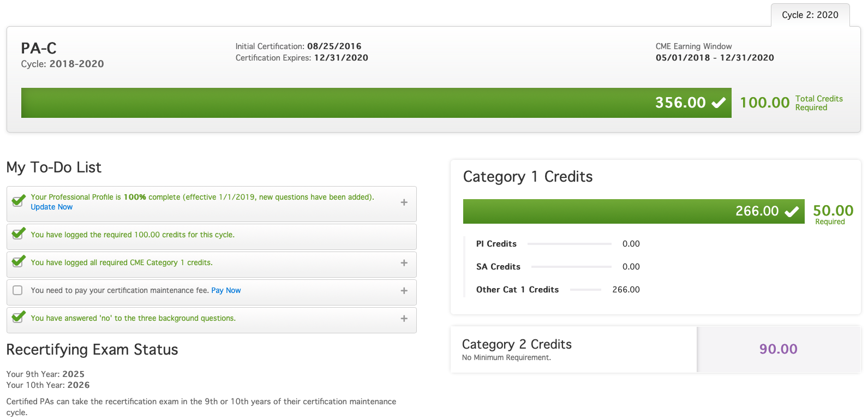
Task: Click the 50.00 Required text
Action: 833,214
